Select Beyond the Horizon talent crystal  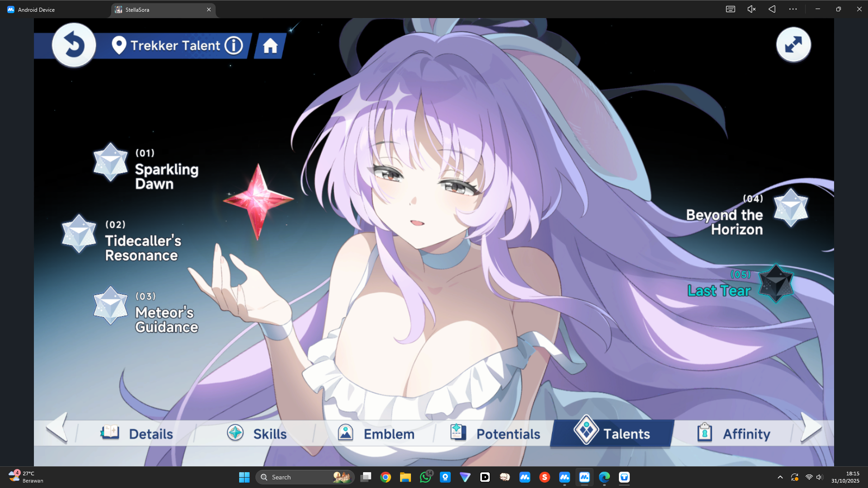click(x=790, y=208)
